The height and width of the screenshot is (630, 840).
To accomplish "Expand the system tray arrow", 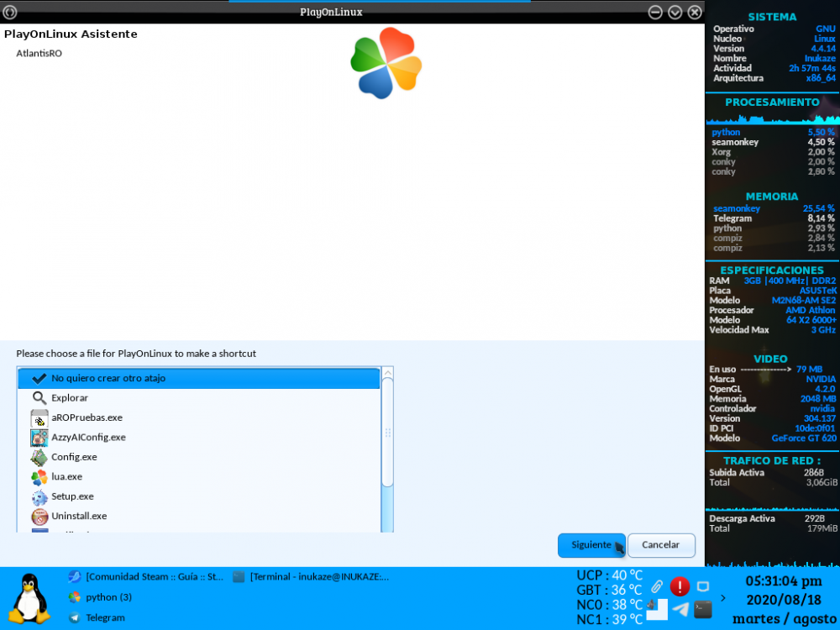I will coord(724,598).
